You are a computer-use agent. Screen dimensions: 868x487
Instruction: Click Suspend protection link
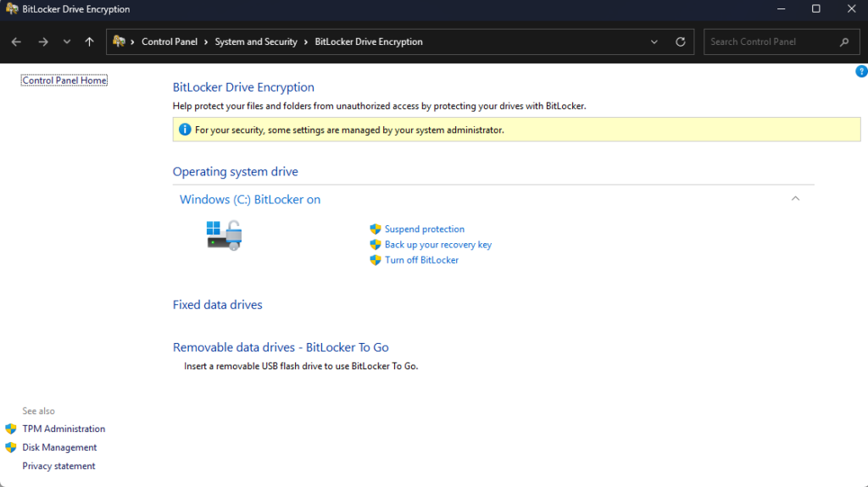[x=425, y=230]
